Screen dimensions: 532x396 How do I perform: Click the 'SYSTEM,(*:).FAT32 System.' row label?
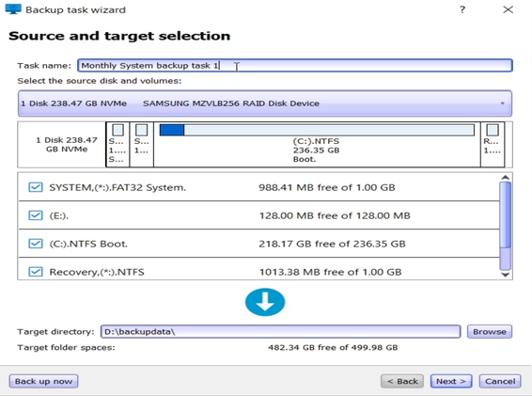pos(117,187)
